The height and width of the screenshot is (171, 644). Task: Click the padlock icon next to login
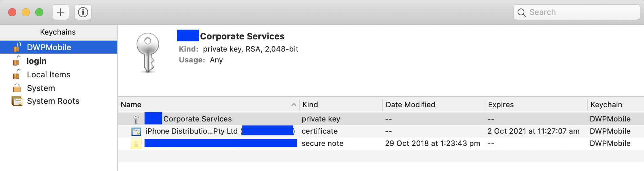[17, 61]
